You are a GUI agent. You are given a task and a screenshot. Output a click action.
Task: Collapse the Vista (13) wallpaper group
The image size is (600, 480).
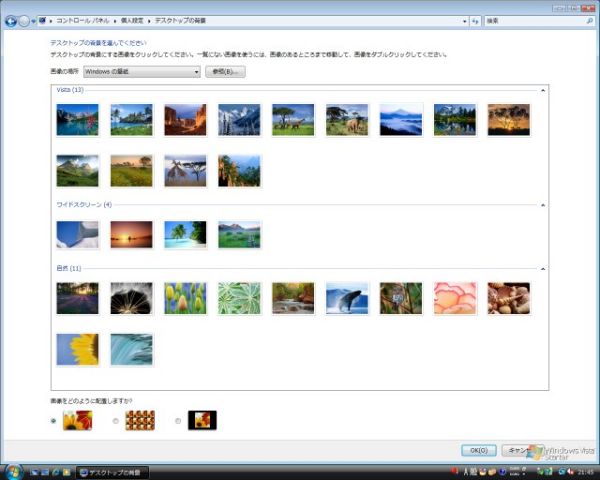542,90
